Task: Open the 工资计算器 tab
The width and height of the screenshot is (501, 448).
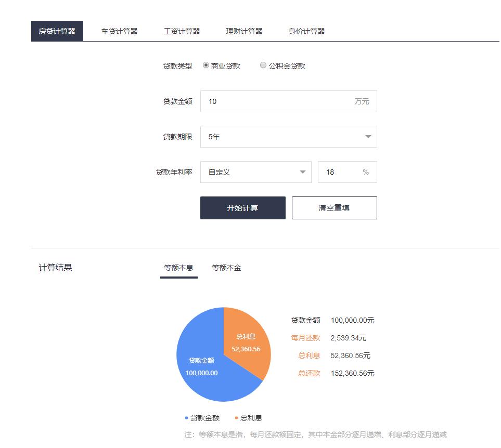Action: point(182,31)
